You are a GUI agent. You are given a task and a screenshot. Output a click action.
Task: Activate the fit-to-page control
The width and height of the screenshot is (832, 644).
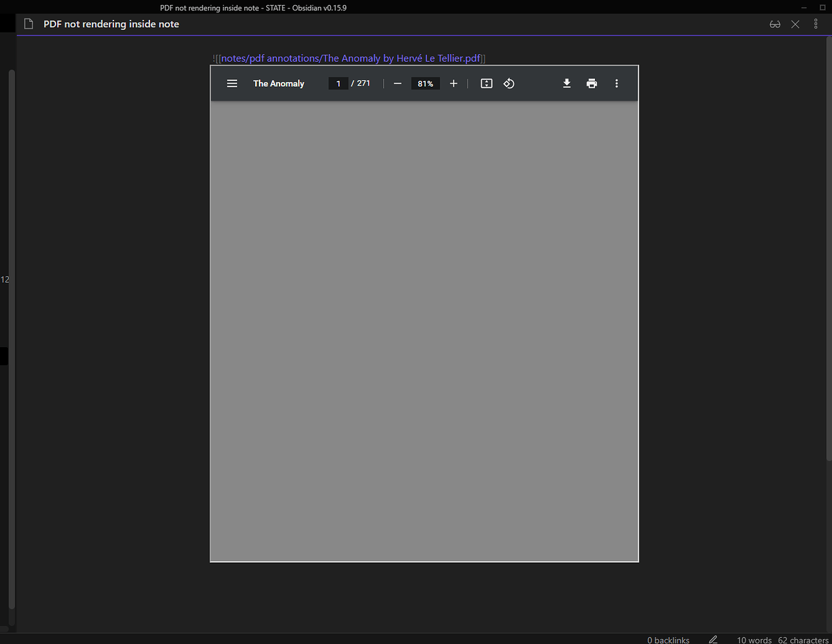(x=486, y=83)
